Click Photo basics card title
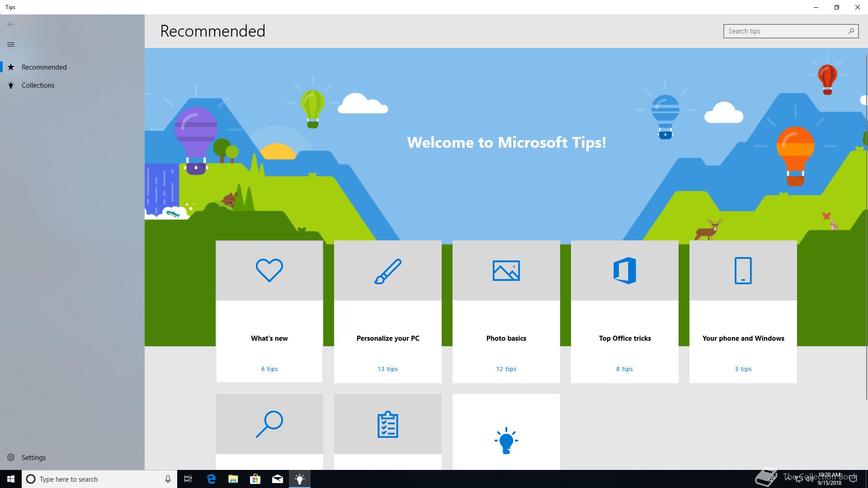Image resolution: width=868 pixels, height=488 pixels. click(506, 338)
